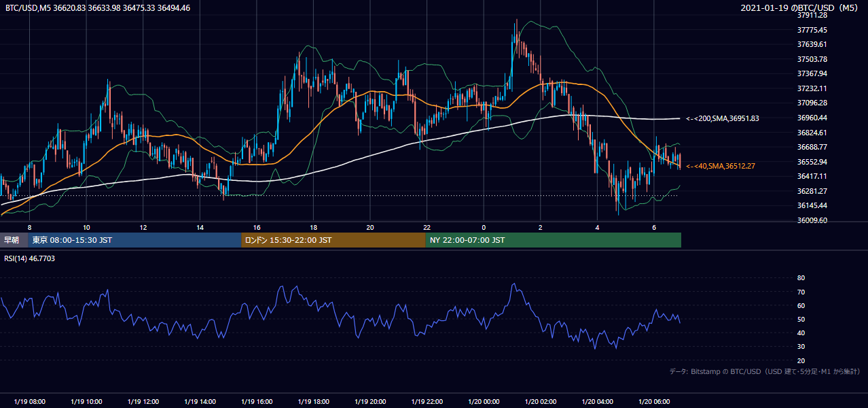Click the RSI 50 level label
Screen dimensions: 868x408
tap(801, 319)
